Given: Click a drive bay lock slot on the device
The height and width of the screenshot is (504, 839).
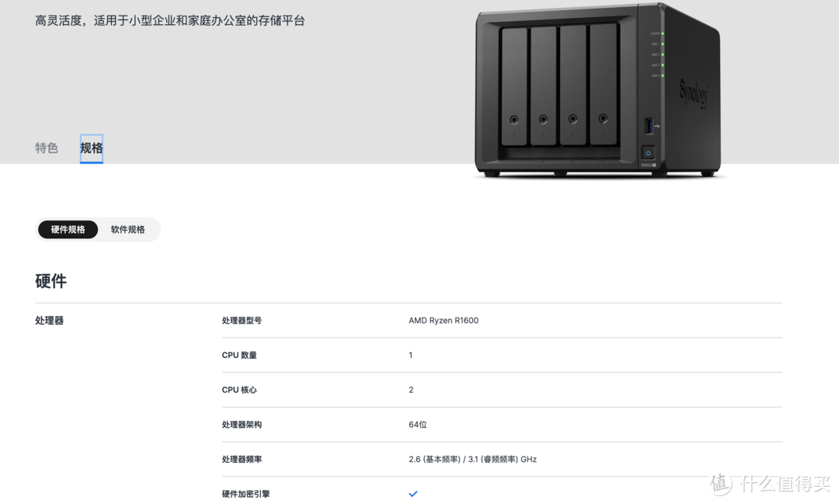Looking at the screenshot, I should 513,118.
